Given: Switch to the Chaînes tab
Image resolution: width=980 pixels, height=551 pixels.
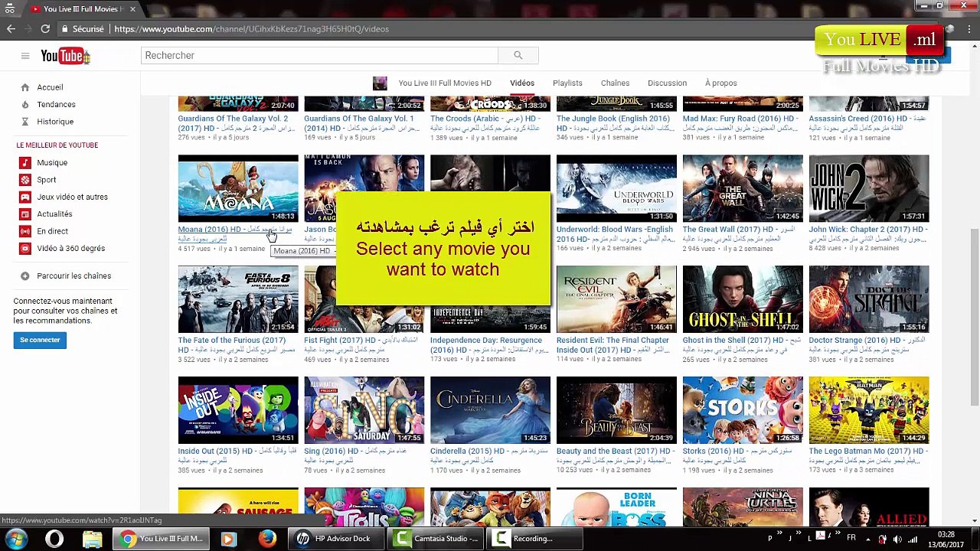Looking at the screenshot, I should coord(615,83).
